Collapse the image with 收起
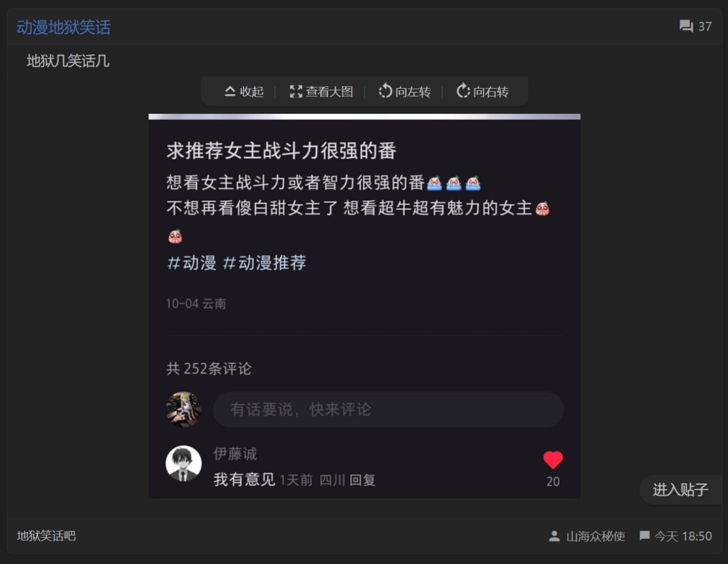This screenshot has width=728, height=564. pos(244,92)
